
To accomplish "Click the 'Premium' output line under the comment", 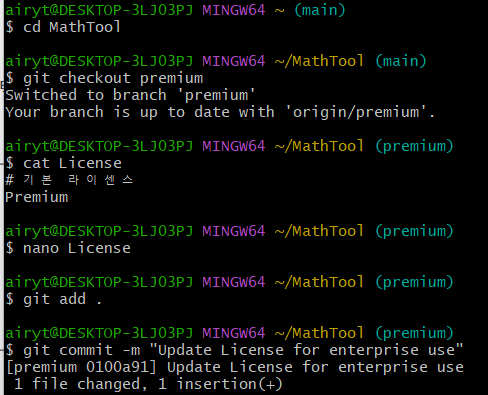I will click(x=37, y=197).
